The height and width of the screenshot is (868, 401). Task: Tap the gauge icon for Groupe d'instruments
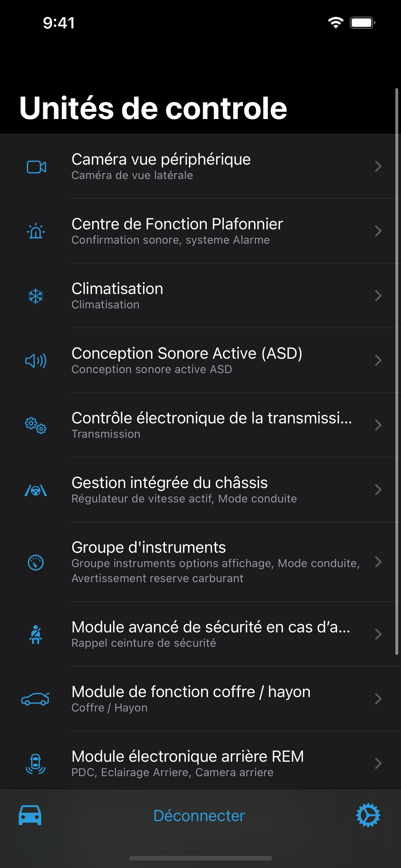(36, 562)
